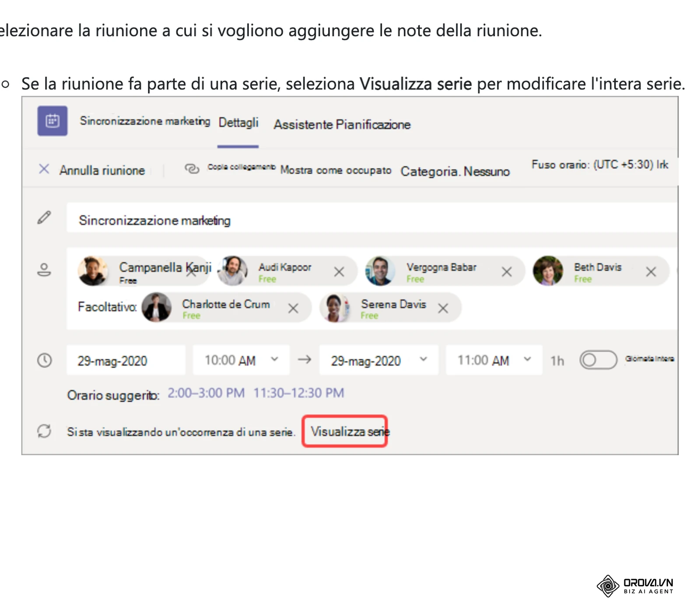Remove Charlotte de Crum from optional attendees

(293, 309)
